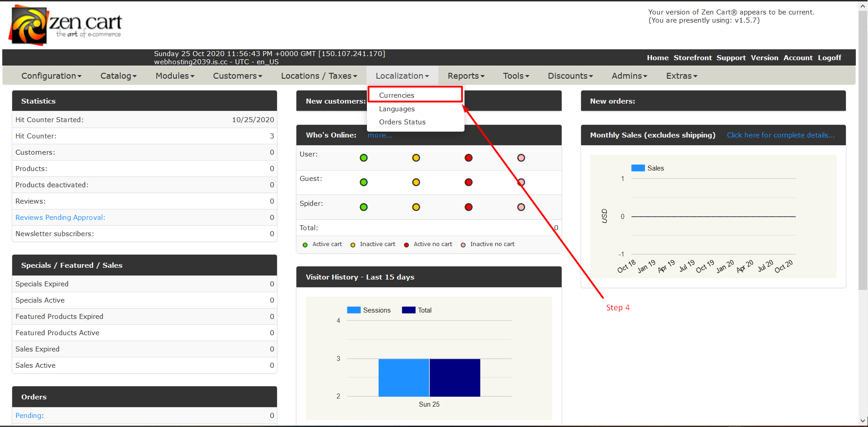Open the Reports dropdown
The width and height of the screenshot is (868, 427).
(x=466, y=76)
